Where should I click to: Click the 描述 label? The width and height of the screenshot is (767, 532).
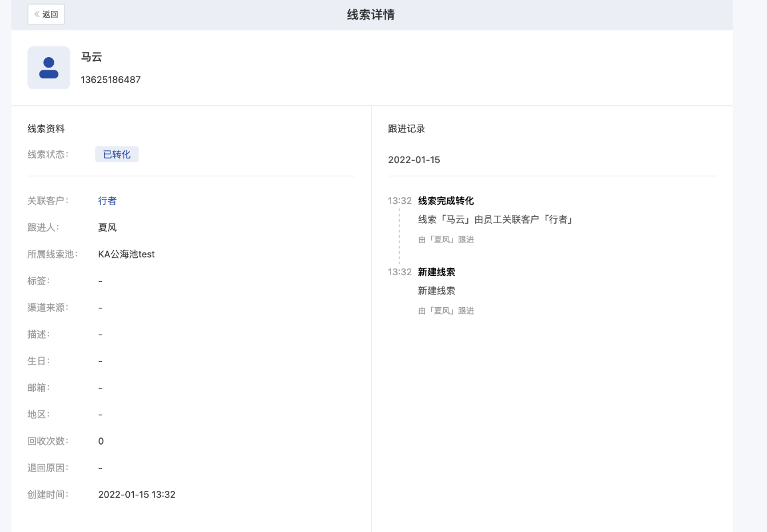[x=39, y=334]
